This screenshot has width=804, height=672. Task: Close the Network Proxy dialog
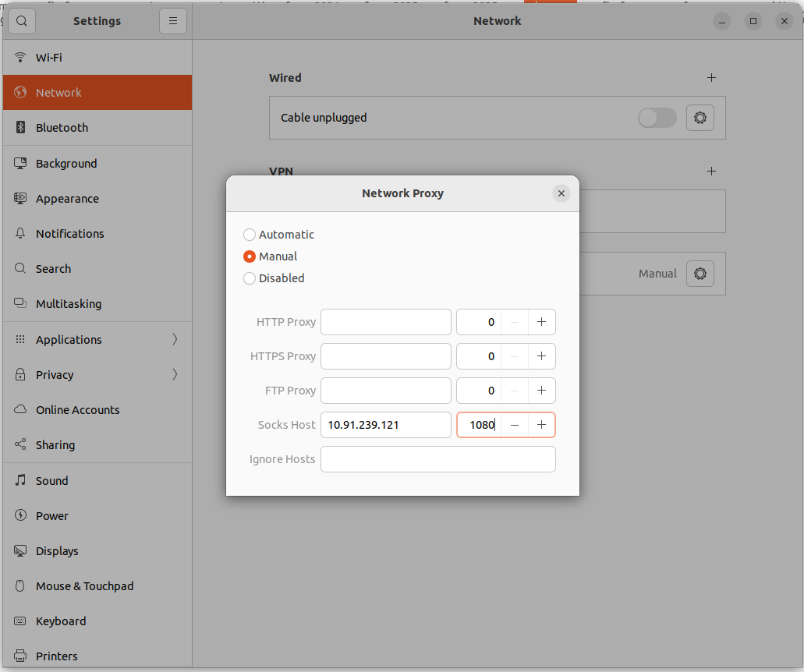561,193
